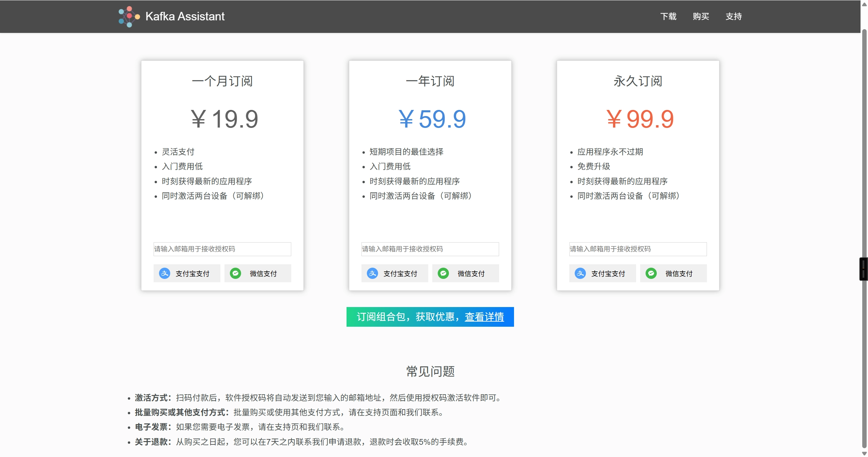Click 免费升级 feature text
868x457 pixels.
point(594,166)
